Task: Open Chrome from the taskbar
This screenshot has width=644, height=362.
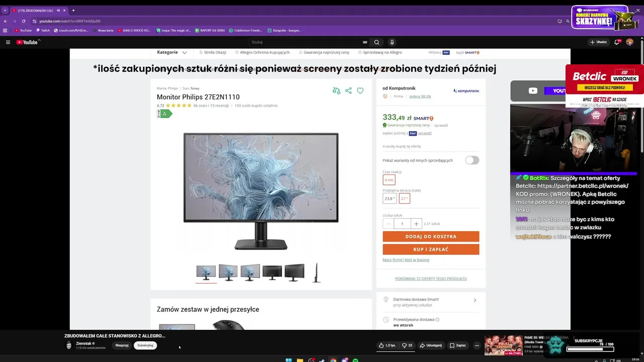Action: click(333, 360)
